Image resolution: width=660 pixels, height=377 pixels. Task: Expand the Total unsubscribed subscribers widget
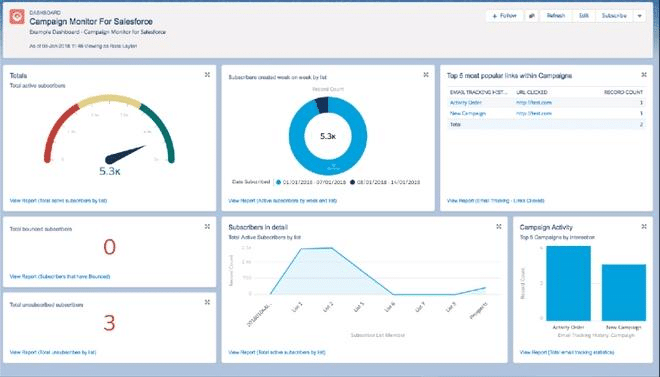click(x=207, y=302)
